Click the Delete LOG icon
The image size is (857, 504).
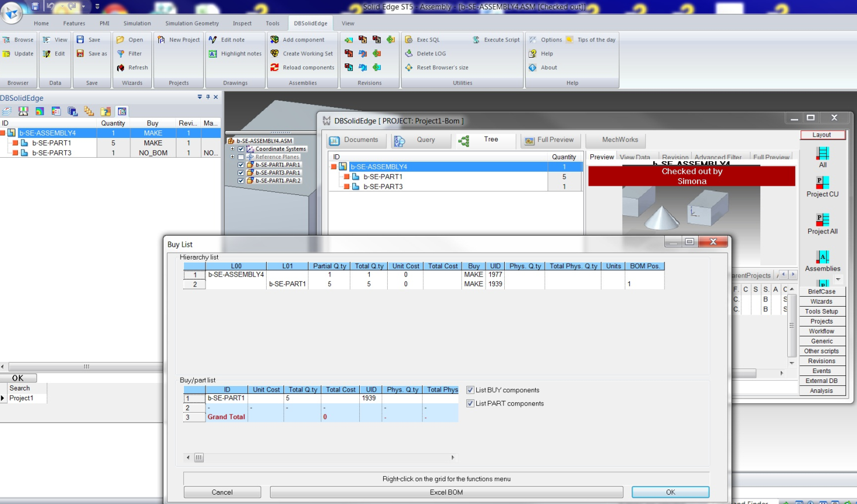point(409,54)
